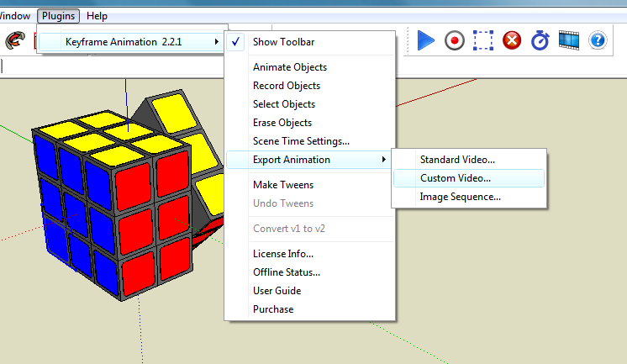Open License Info... entry
Screen dimensions: 627x364
283,254
